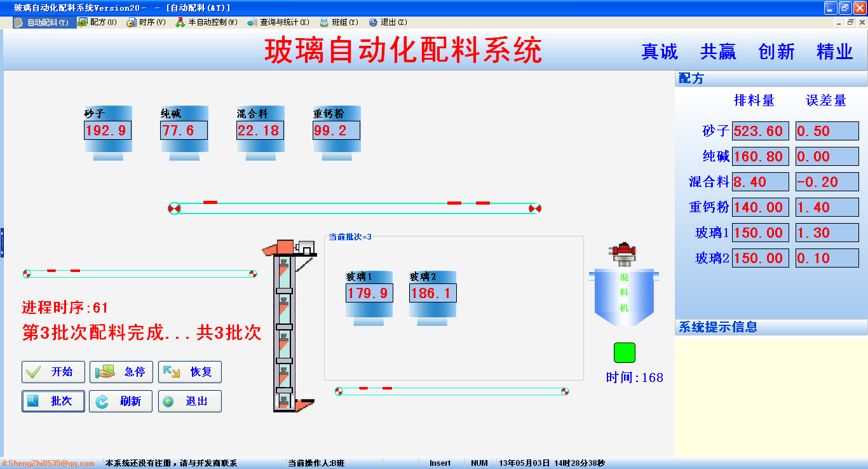Click the 恢复 resume button
Viewport: 868px width, 469px height.
[x=190, y=372]
